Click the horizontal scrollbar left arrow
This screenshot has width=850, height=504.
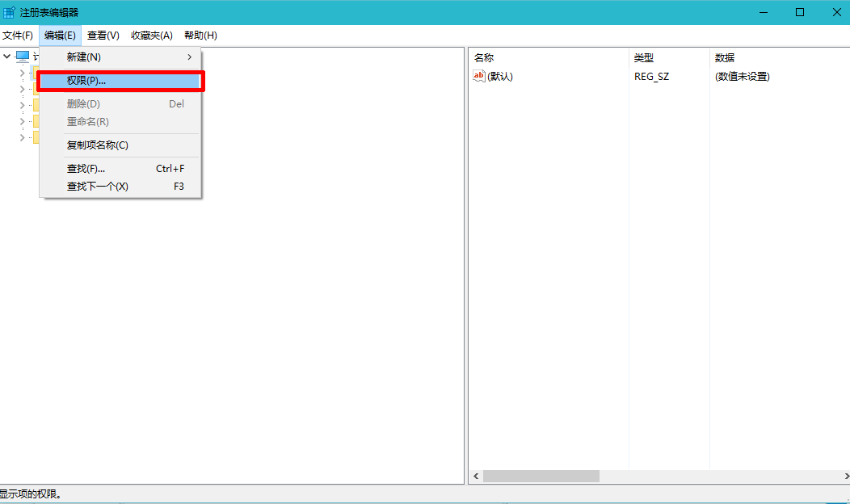click(475, 477)
